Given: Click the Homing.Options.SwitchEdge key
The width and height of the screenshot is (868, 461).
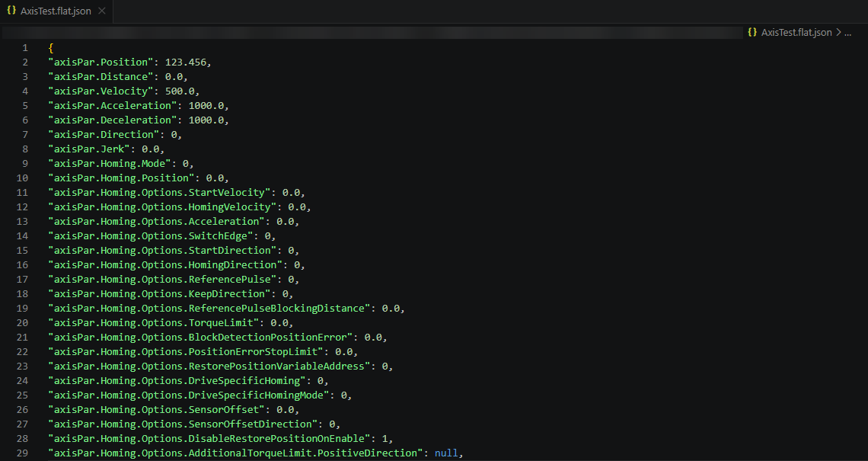Looking at the screenshot, I should pyautogui.click(x=151, y=236).
